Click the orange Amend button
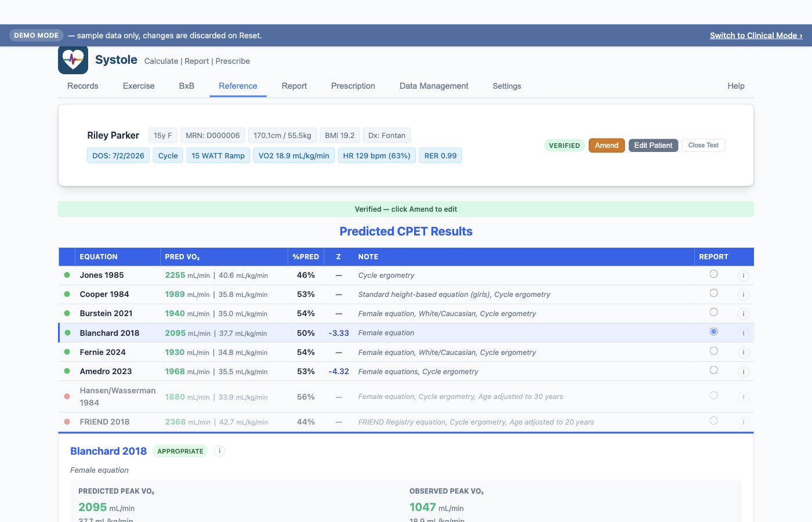 pyautogui.click(x=607, y=146)
